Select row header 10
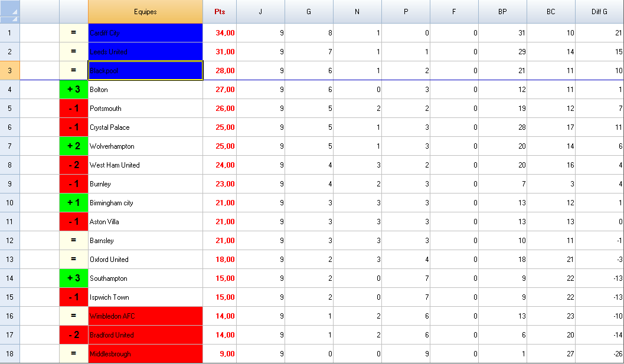The image size is (624, 364). (10, 202)
